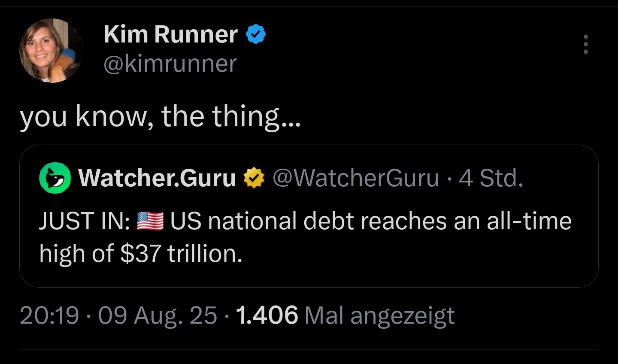
Task: Open the @kimrunner handle link
Action: tap(170, 64)
